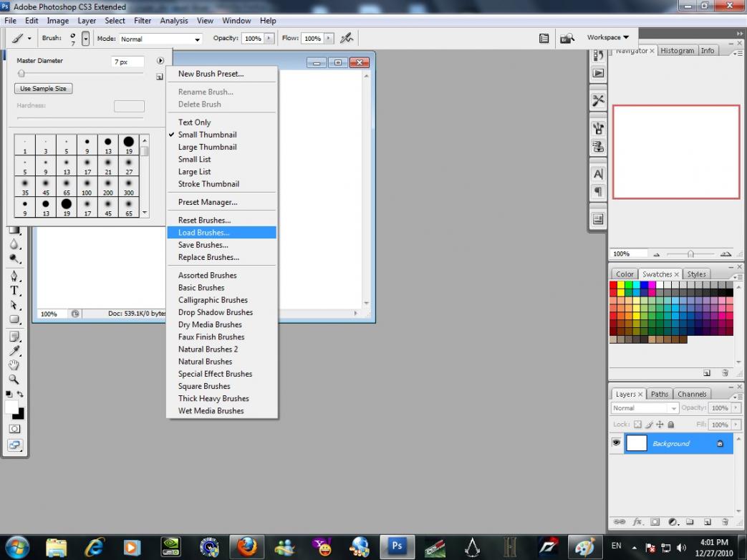The image size is (747, 560).
Task: Open the Flow slider arrow
Action: coord(329,38)
